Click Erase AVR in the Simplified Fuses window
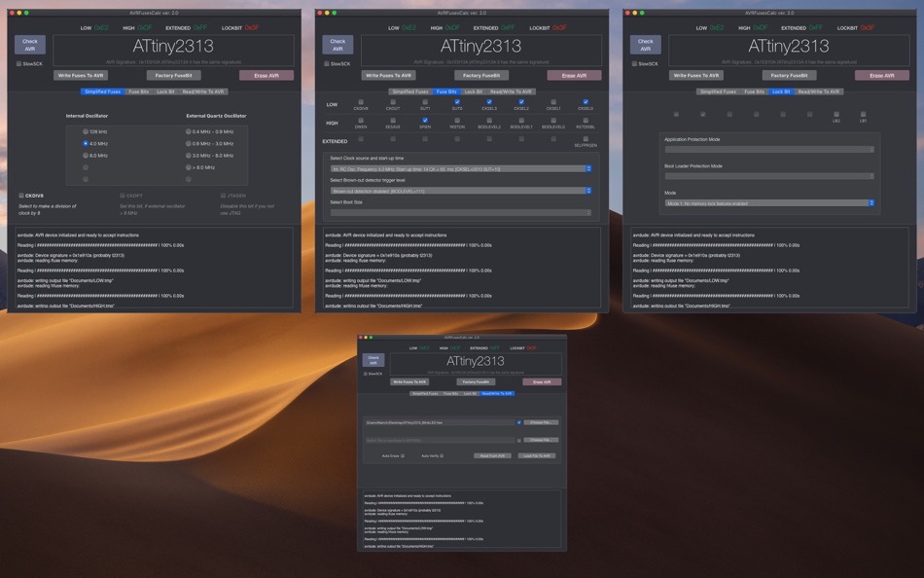Viewport: 924px width, 578px height. pos(267,76)
